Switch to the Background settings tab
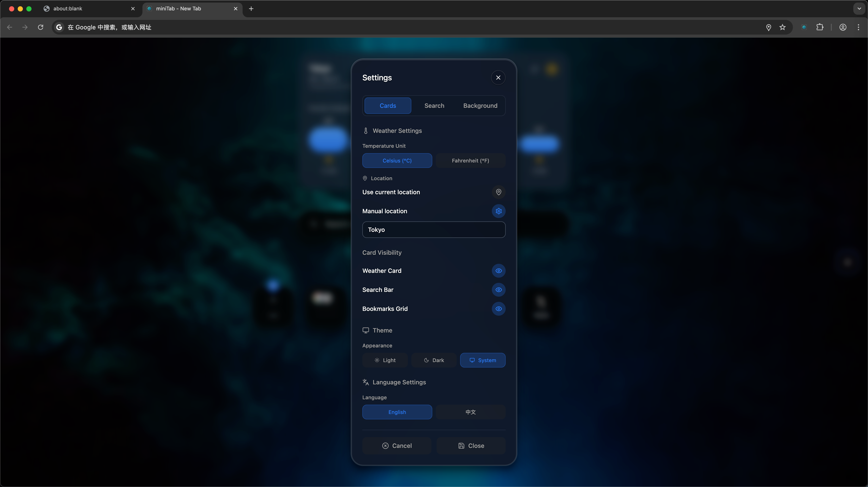The image size is (868, 487). tap(480, 106)
